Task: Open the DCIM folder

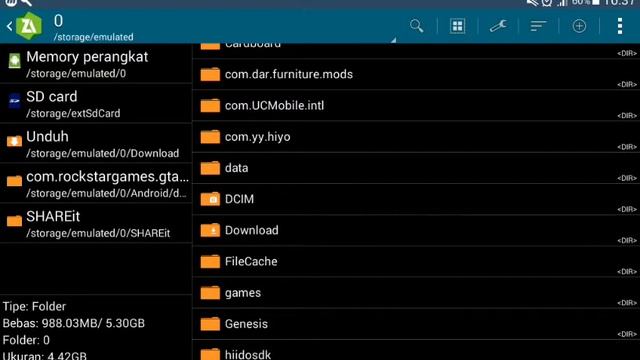Action: click(416, 199)
